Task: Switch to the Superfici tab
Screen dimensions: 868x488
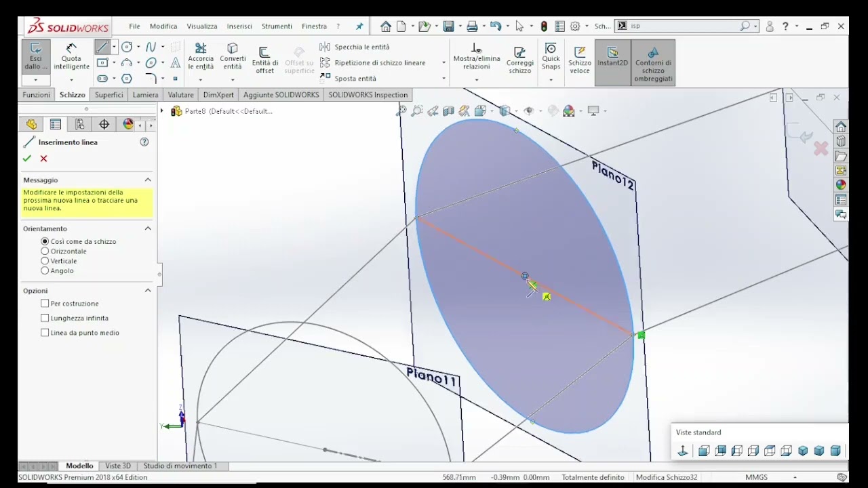Action: pos(109,95)
